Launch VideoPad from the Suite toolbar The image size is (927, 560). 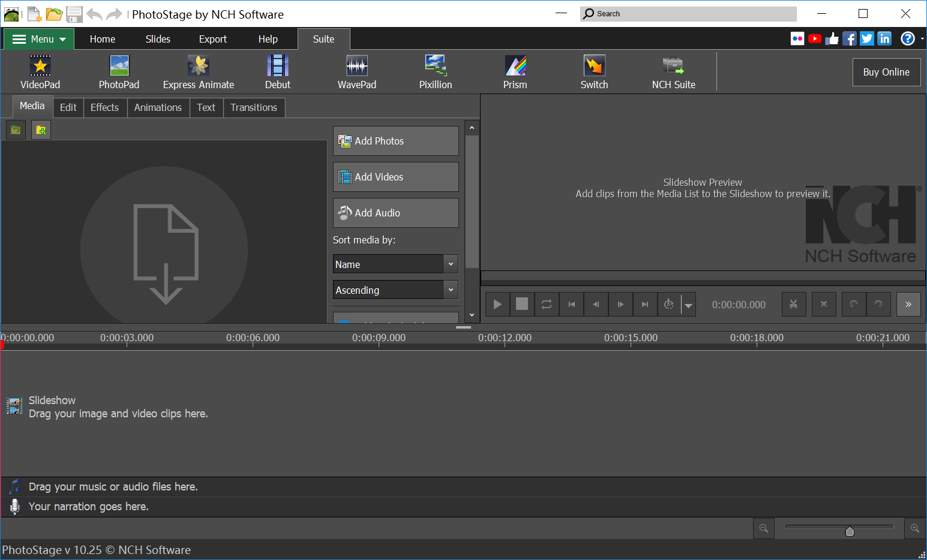coord(40,72)
